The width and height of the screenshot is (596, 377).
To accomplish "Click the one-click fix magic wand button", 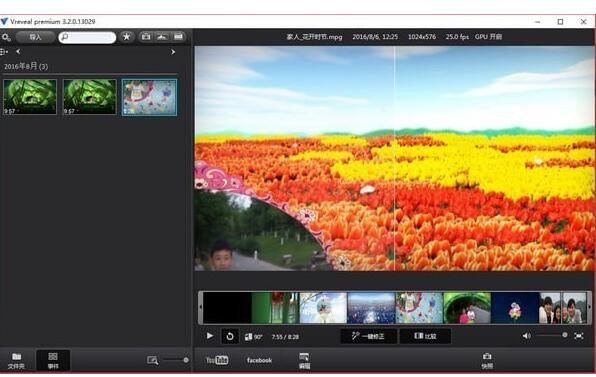I will point(368,336).
